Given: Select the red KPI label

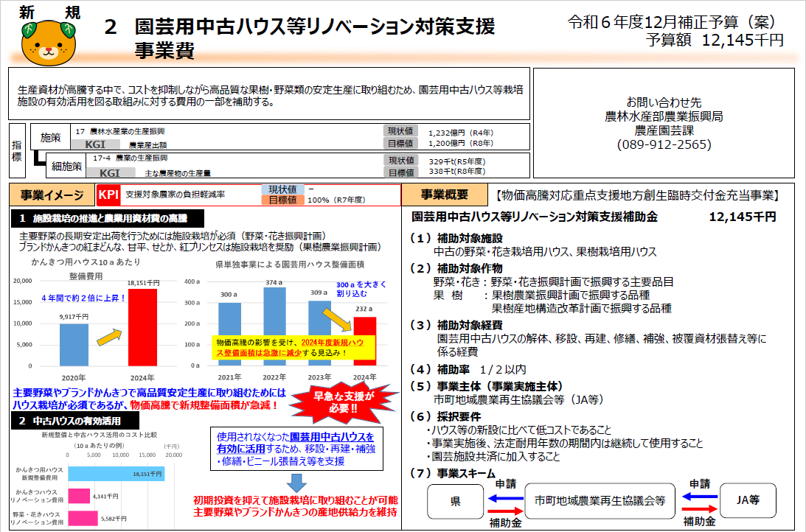Looking at the screenshot, I should coord(108,195).
